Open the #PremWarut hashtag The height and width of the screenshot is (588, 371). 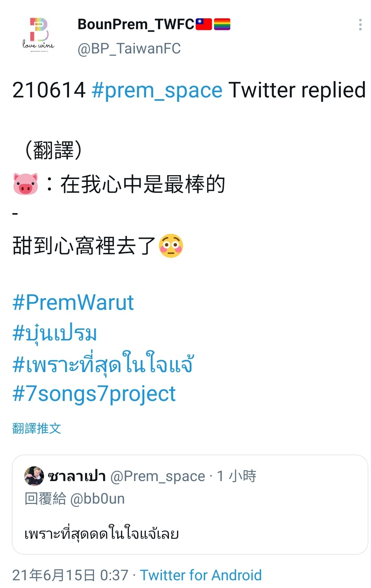coord(73,302)
